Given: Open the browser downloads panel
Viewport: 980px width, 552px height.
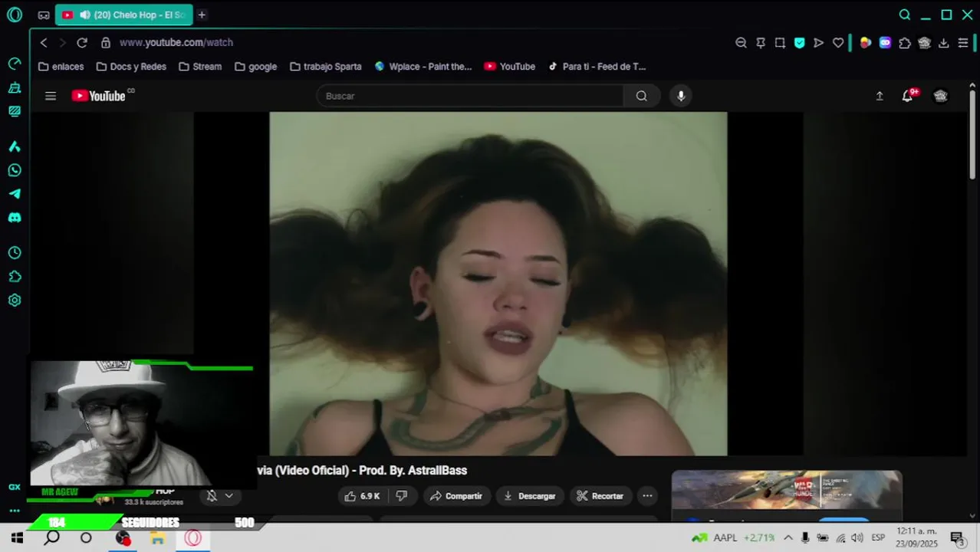Looking at the screenshot, I should click(944, 43).
